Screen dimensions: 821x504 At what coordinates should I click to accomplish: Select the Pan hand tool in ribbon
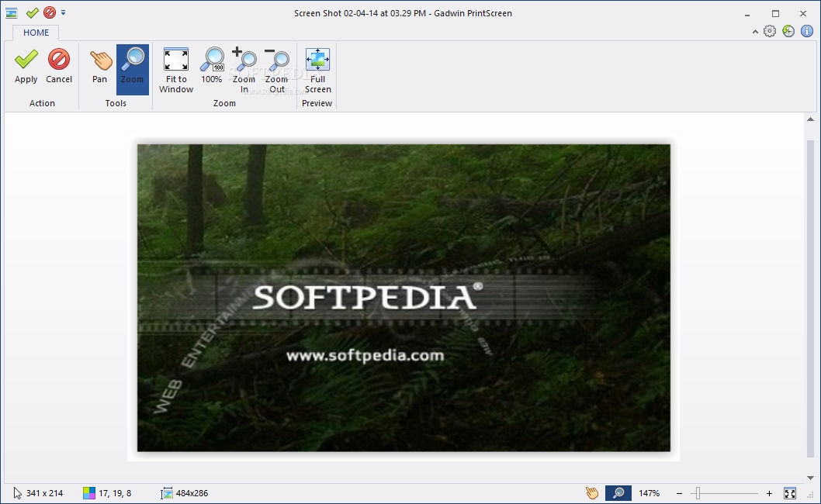99,66
